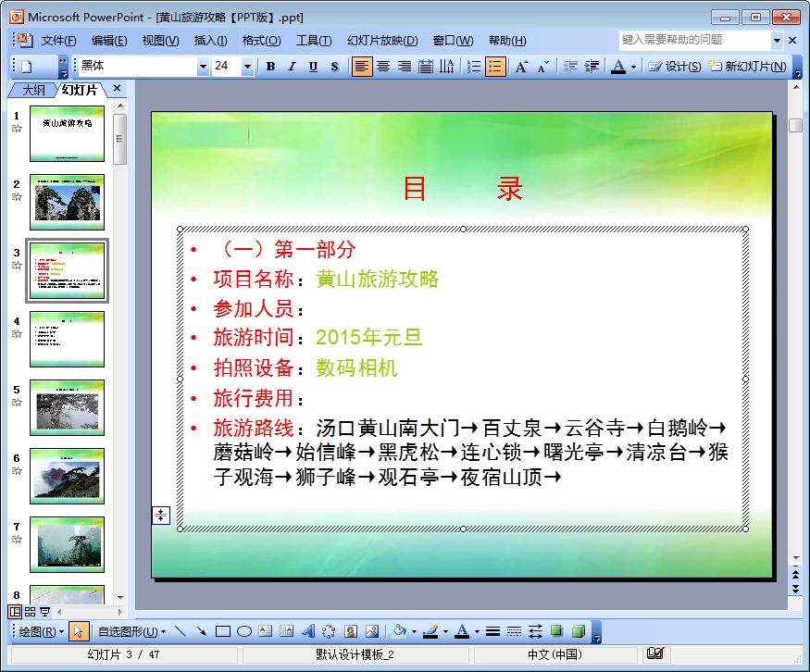Image resolution: width=810 pixels, height=672 pixels.
Task: Select slide 5 thumbnail
Action: 68,407
